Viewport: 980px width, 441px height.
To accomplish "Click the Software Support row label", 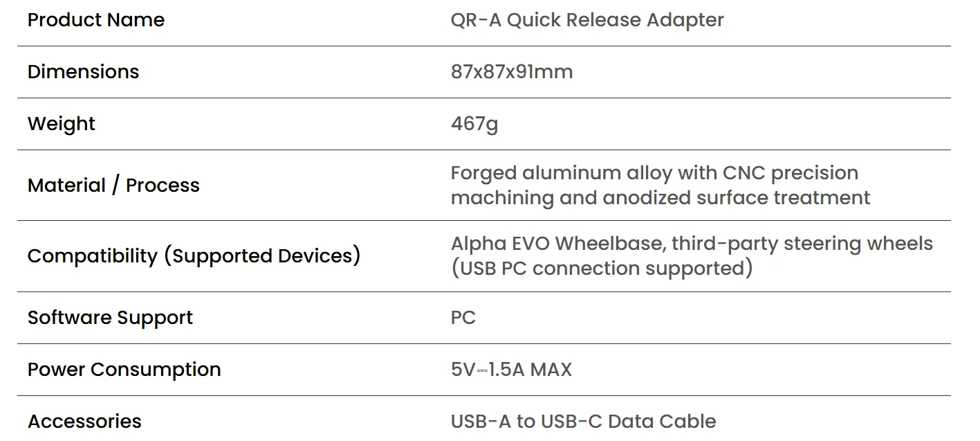I will [x=110, y=318].
